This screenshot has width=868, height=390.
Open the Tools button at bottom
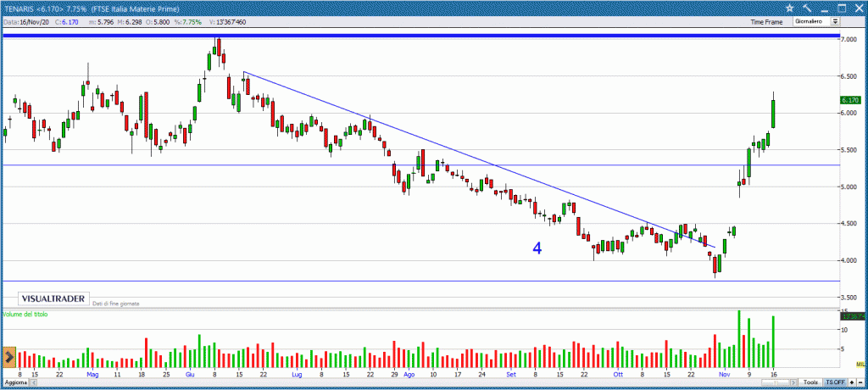(x=811, y=382)
